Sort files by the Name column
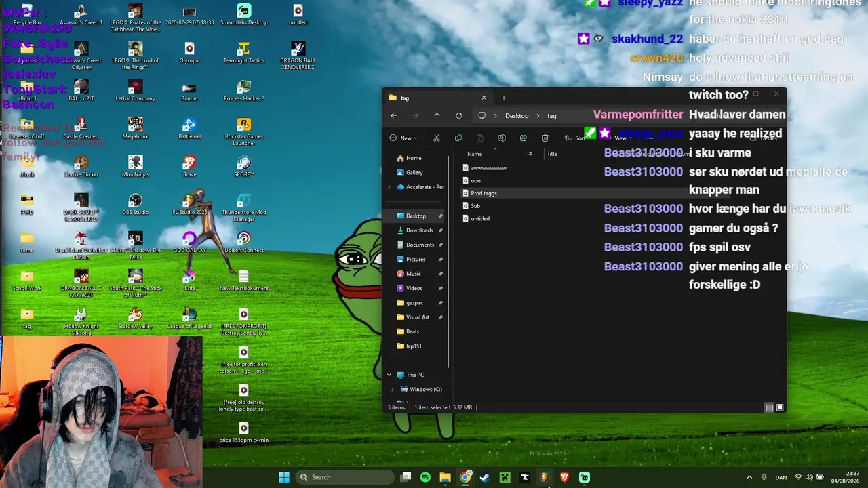 [x=475, y=154]
